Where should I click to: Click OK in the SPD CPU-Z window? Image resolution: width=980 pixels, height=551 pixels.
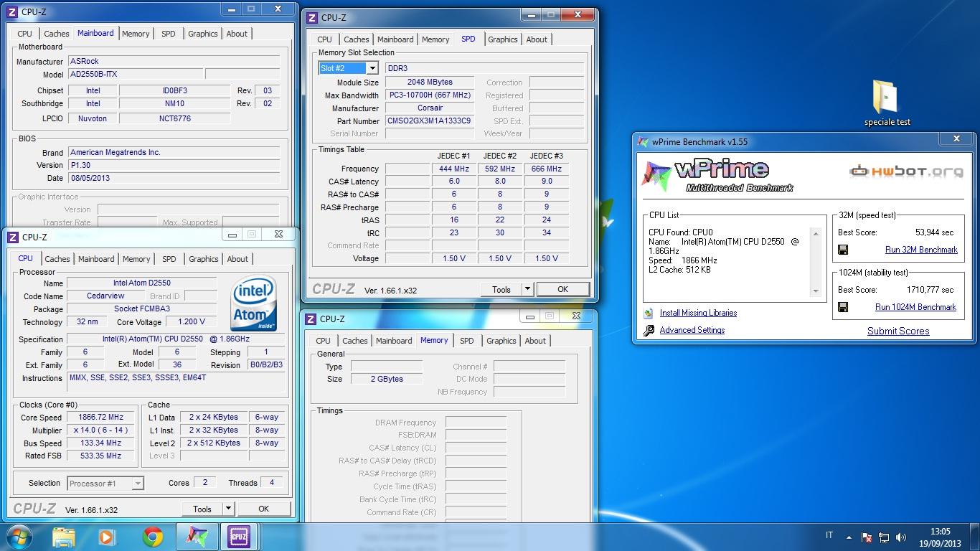coord(562,289)
